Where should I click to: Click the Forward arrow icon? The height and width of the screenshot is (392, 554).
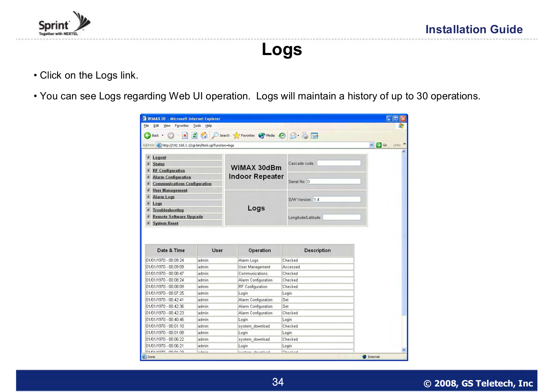(x=171, y=135)
